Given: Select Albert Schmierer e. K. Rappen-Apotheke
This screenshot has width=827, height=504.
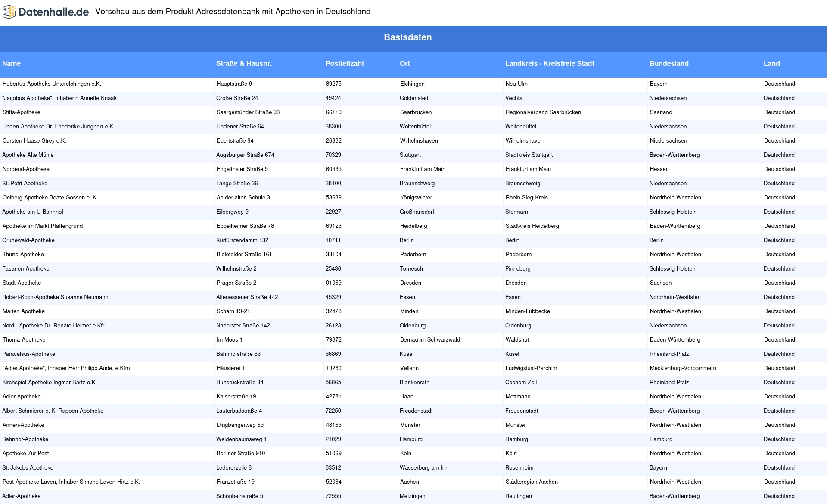Looking at the screenshot, I should point(53,411).
